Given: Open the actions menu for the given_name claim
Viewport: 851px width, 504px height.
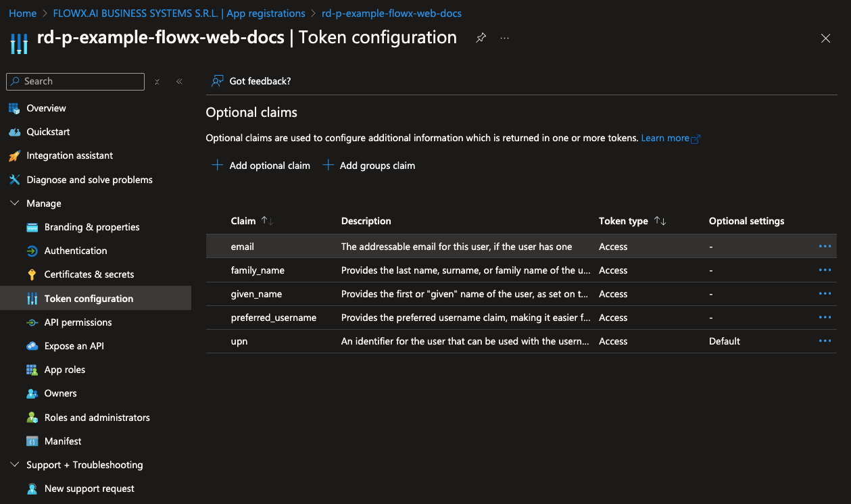Looking at the screenshot, I should [825, 294].
